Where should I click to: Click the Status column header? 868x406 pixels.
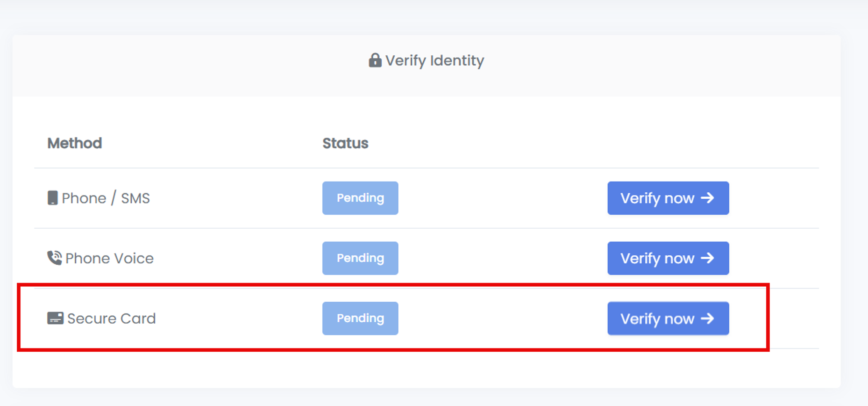pyautogui.click(x=345, y=143)
